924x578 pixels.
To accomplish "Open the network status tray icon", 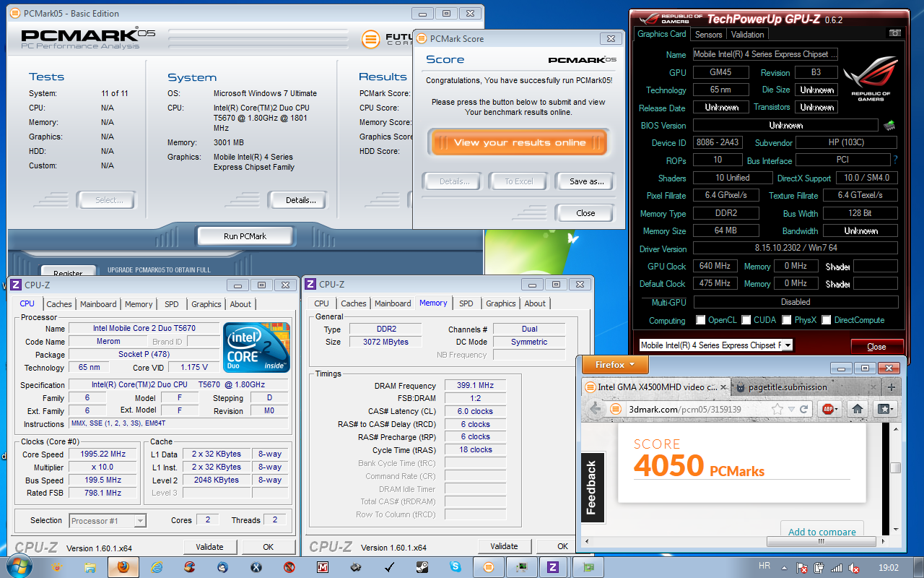I will click(836, 568).
